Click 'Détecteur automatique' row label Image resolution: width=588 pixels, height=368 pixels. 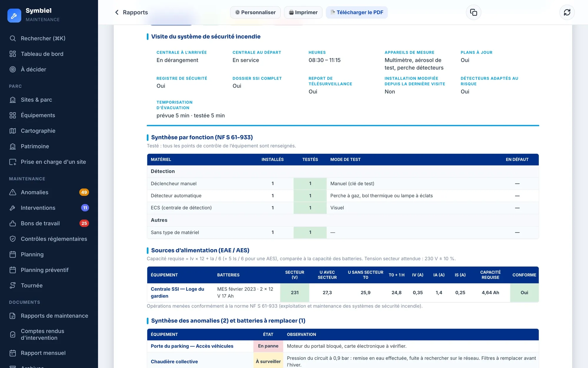click(x=176, y=196)
